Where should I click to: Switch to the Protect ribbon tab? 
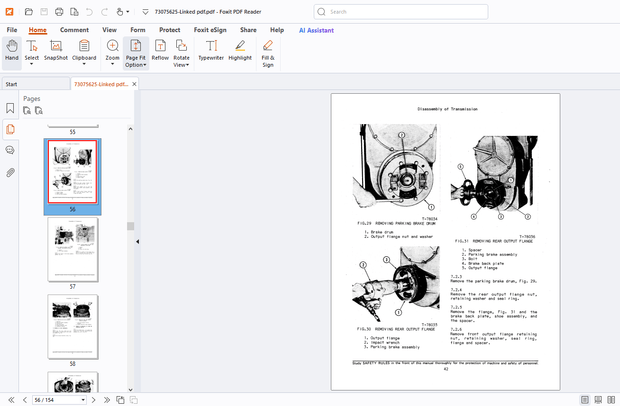point(170,30)
